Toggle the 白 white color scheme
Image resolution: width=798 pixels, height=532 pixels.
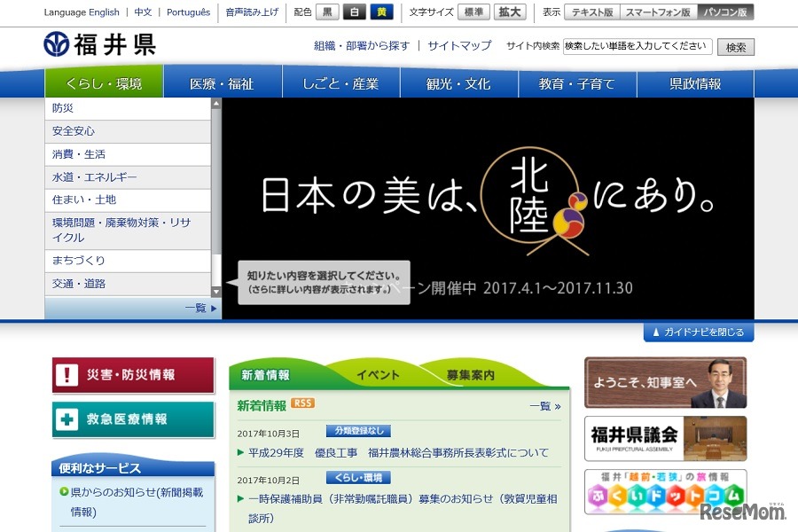pos(354,12)
